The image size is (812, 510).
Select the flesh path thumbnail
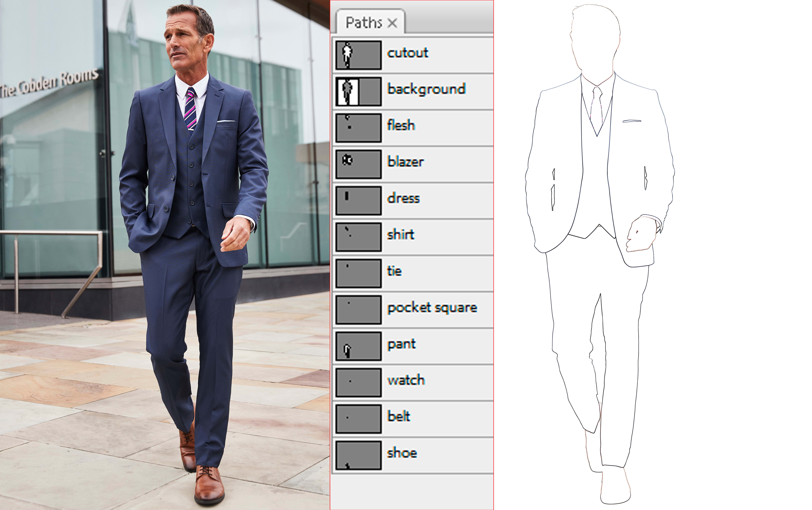pos(359,128)
